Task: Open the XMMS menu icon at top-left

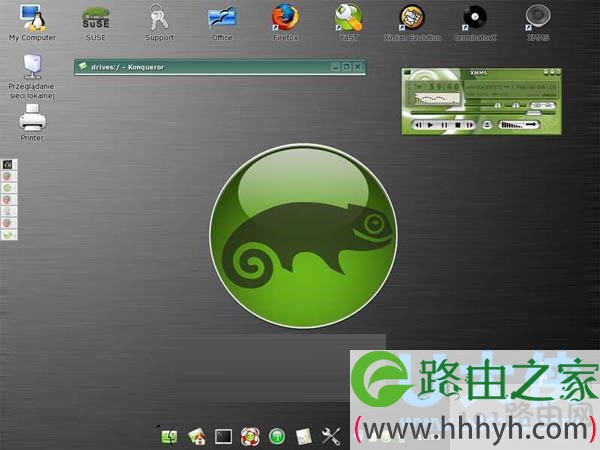Action: tap(407, 72)
